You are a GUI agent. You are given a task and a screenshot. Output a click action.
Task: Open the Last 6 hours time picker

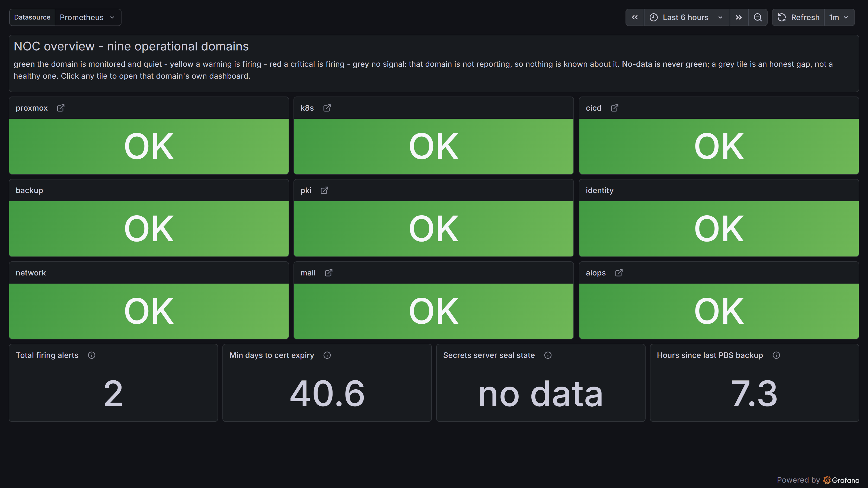[x=687, y=18]
